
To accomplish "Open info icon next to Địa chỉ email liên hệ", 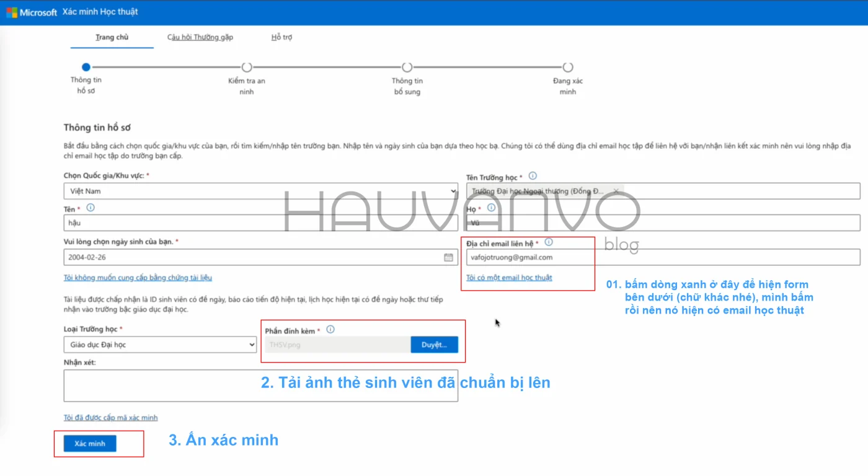I will click(549, 242).
